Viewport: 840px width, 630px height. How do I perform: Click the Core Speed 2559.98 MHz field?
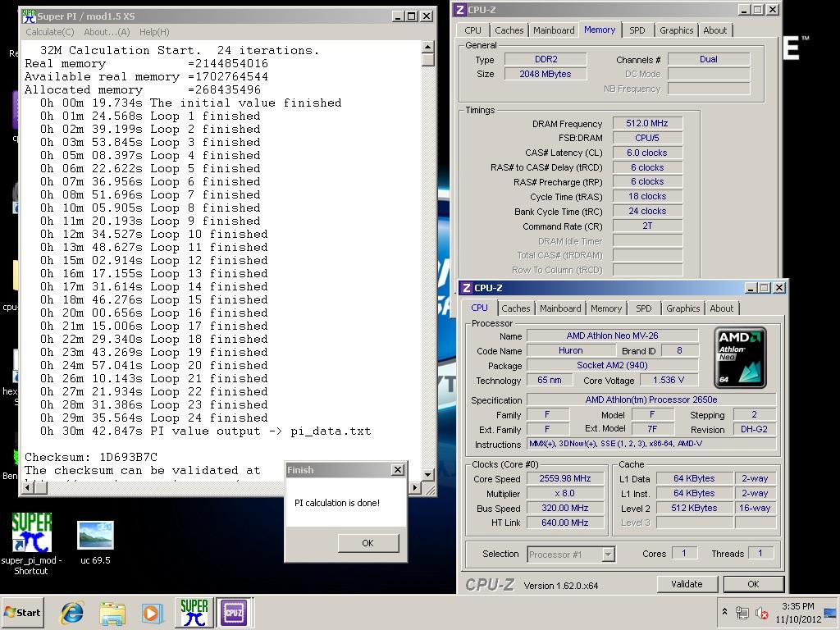point(565,478)
